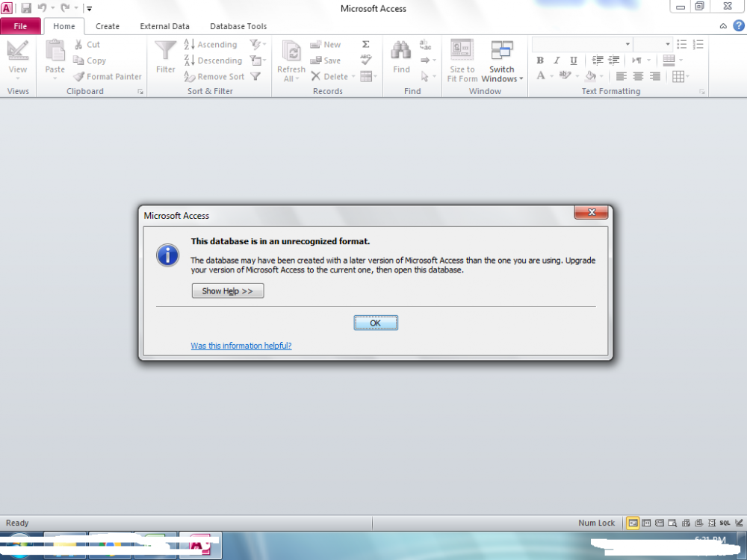Screen dimensions: 747x560
Task: Click the bullet list icon
Action: (682, 44)
